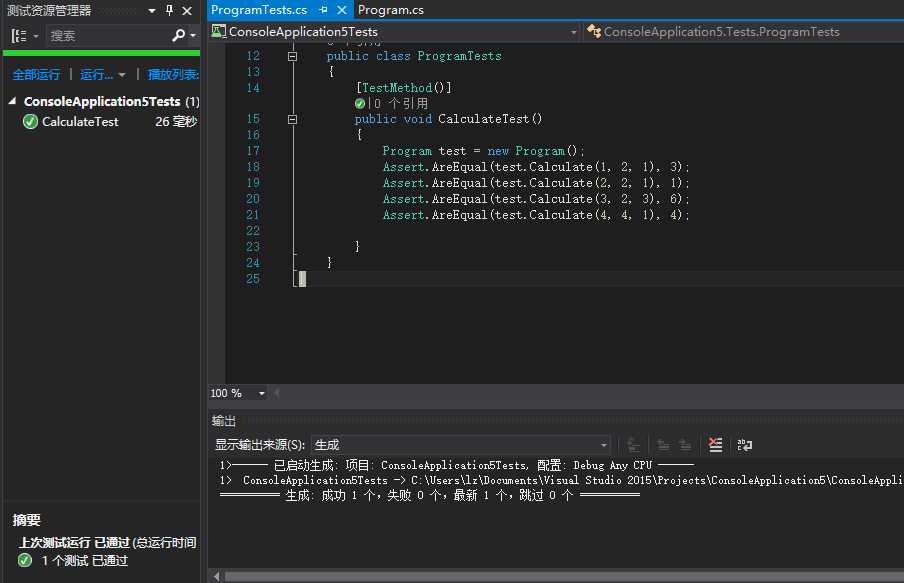Click the Assert line with Calculate(1, 2, 1)
The image size is (904, 583).
pyautogui.click(x=536, y=167)
